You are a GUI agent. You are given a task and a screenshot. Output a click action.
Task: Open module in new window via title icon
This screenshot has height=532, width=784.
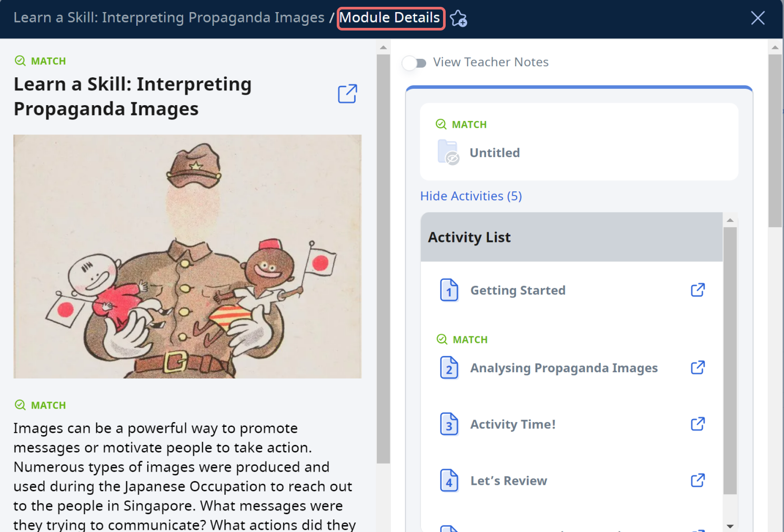point(347,94)
